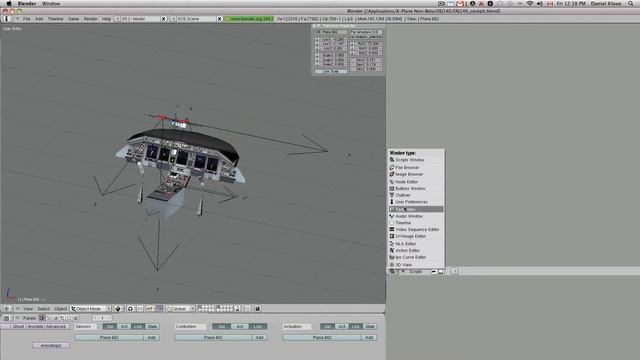Add a new controller with the Add button
640x360 pixels.
point(260,338)
